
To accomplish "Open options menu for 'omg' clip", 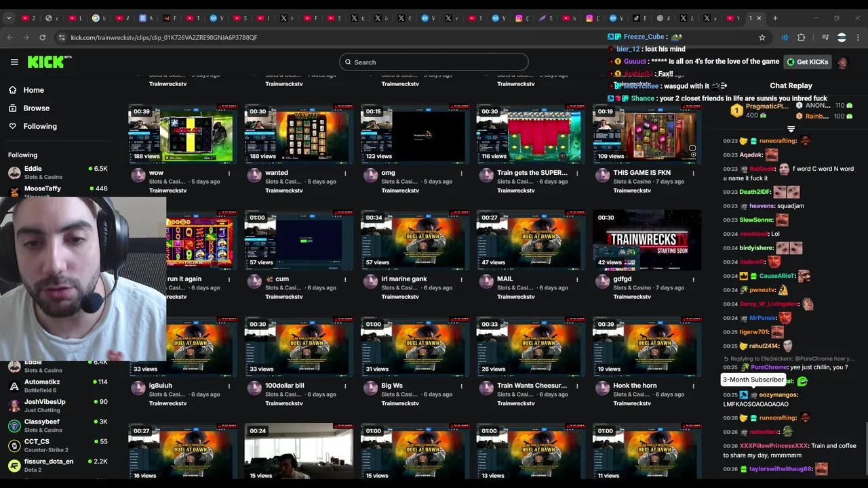I will click(461, 174).
